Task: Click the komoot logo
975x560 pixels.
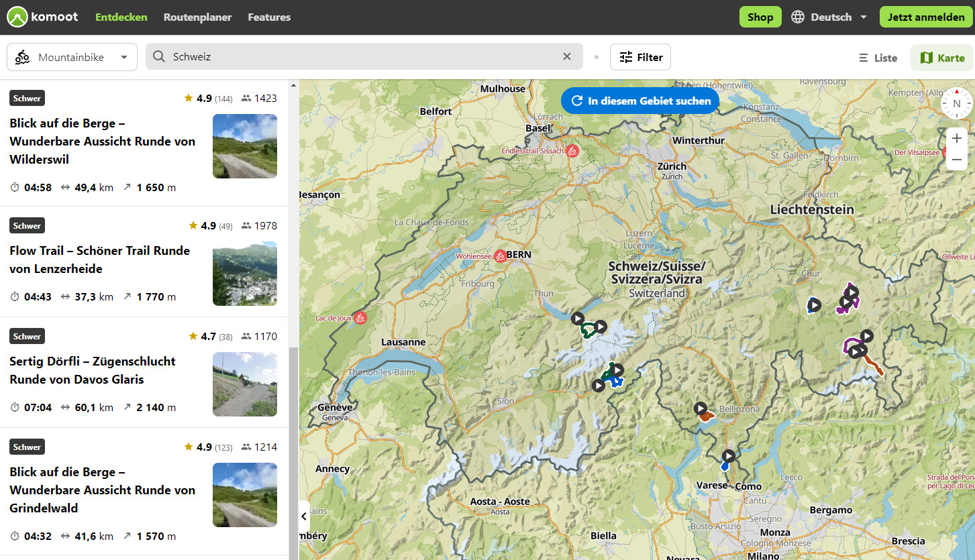Action: tap(43, 17)
